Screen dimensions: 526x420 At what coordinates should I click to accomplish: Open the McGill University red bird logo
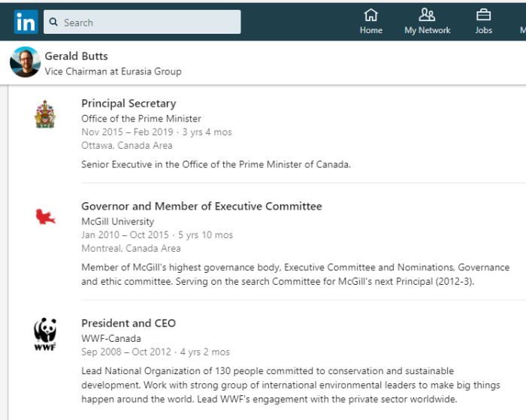coord(45,216)
